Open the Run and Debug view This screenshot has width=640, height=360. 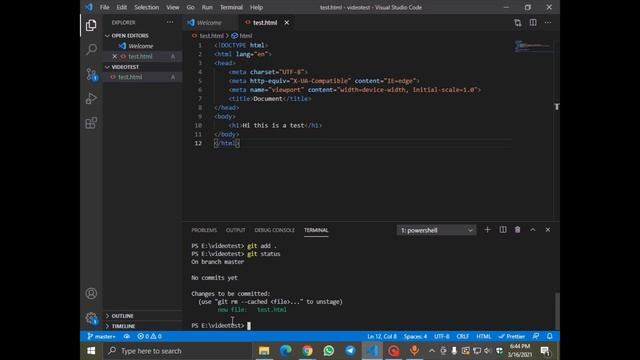[x=91, y=98]
